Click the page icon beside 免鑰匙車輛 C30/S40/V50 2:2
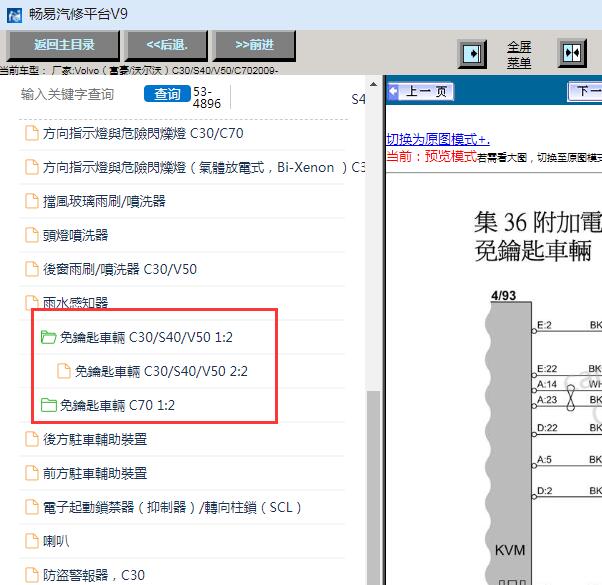 pos(64,371)
